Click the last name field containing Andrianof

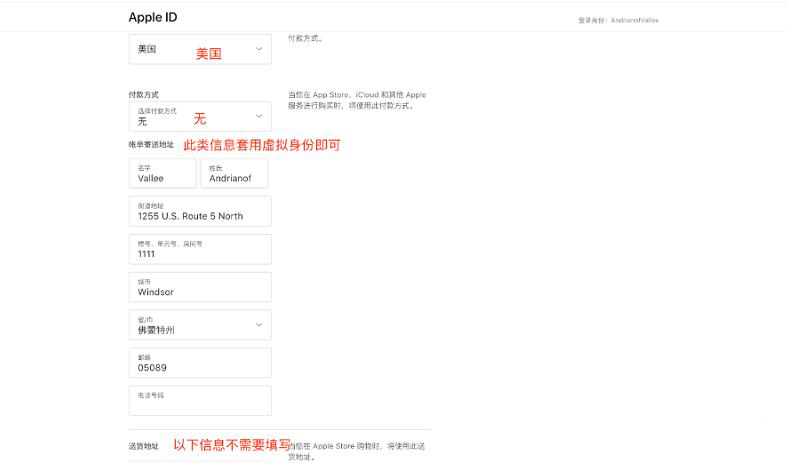[x=234, y=174]
